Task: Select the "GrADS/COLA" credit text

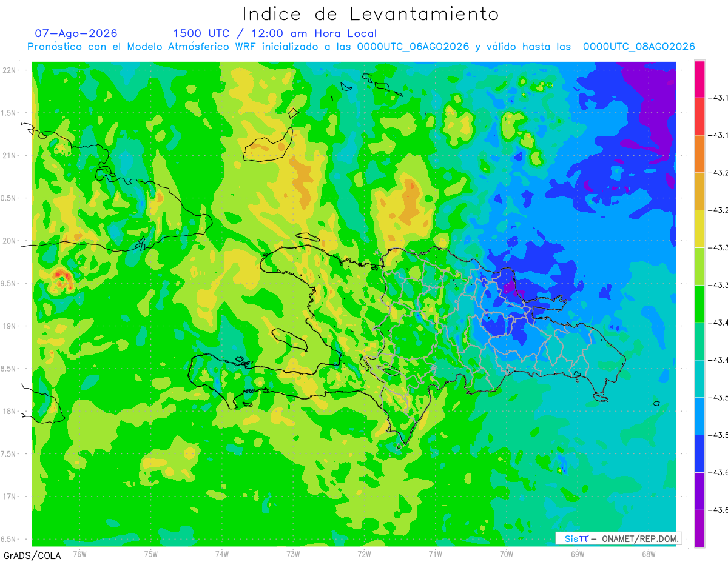Action: click(32, 555)
